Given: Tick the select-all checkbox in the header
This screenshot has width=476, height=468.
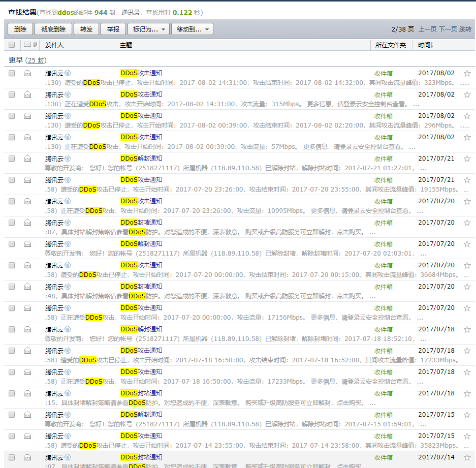Looking at the screenshot, I should coord(12,45).
